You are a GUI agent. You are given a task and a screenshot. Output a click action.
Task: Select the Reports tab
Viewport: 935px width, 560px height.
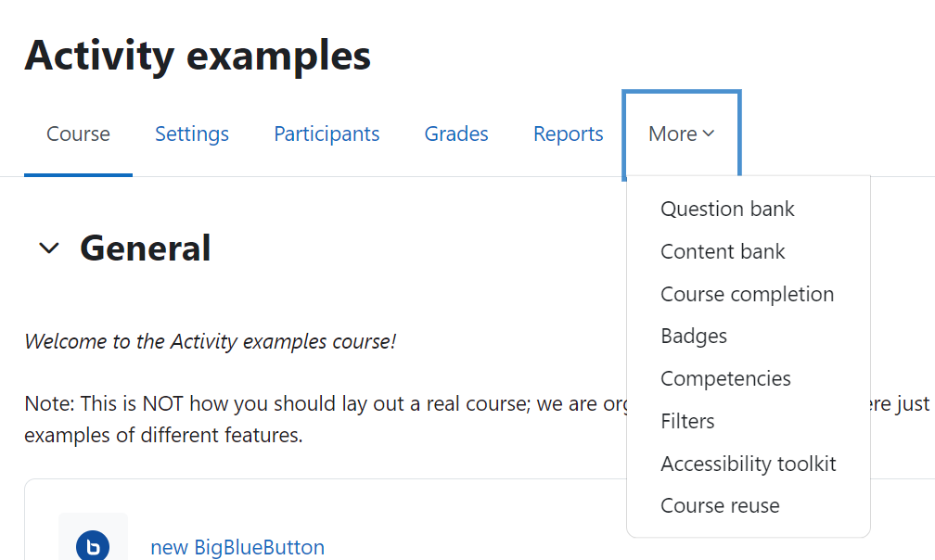(x=569, y=134)
